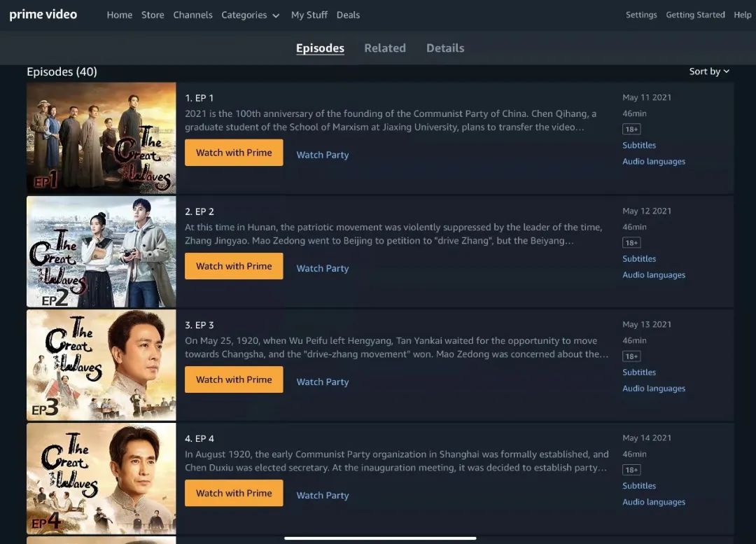Click Watch with Prime for EP 3
The image size is (756, 544).
point(234,379)
